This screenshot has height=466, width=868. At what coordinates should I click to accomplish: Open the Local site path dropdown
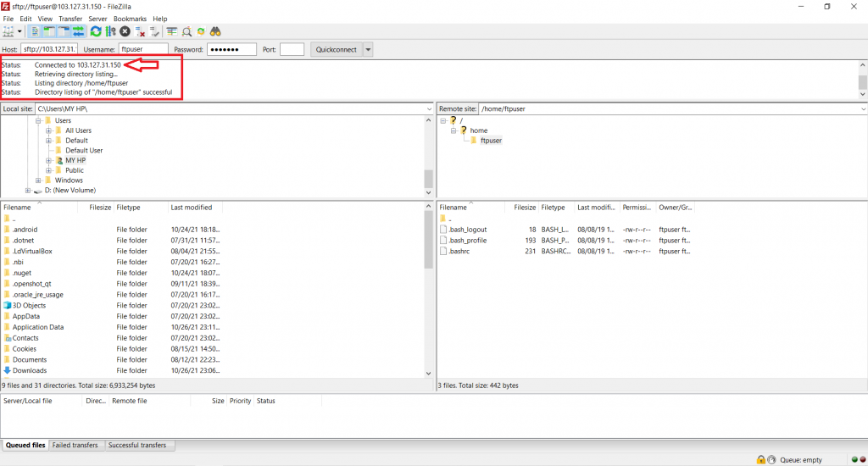(429, 109)
